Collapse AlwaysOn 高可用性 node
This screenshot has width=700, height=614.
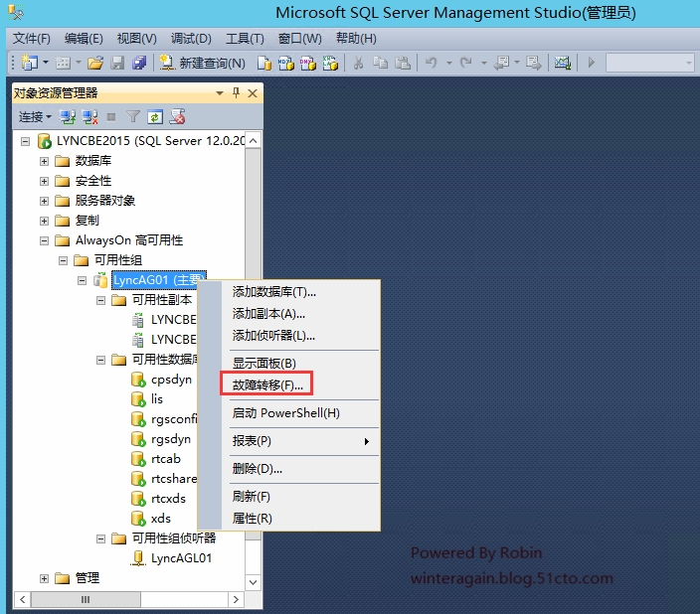tap(44, 241)
